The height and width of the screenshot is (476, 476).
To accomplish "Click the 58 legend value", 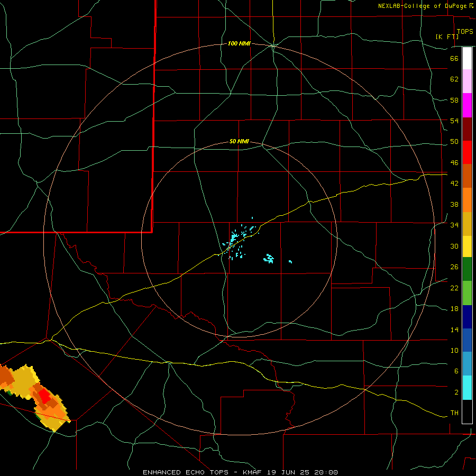I will coord(454,100).
